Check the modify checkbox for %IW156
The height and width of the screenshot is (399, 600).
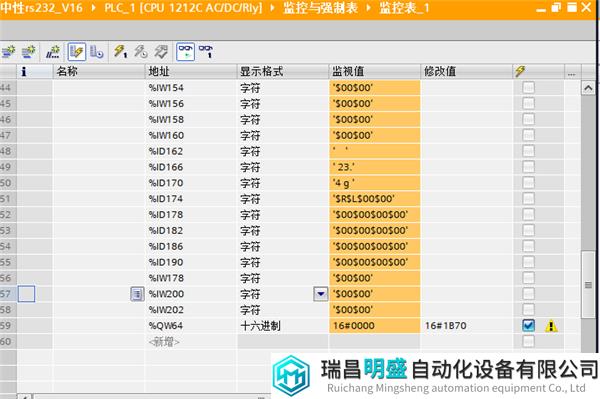[x=528, y=103]
